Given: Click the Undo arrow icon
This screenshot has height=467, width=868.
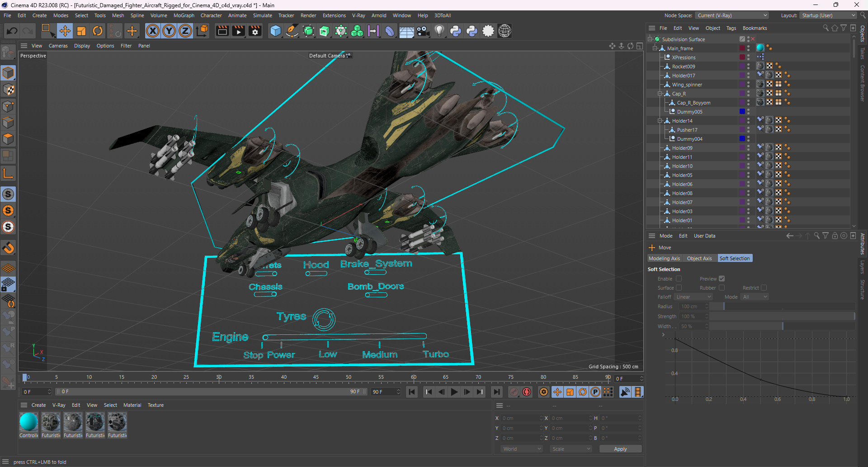Looking at the screenshot, I should click(12, 31).
